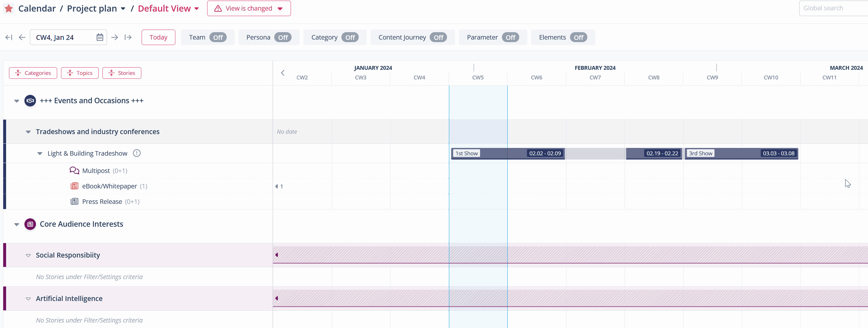The height and width of the screenshot is (328, 868).
Task: Toggle the Elements filter switch
Action: click(x=579, y=37)
